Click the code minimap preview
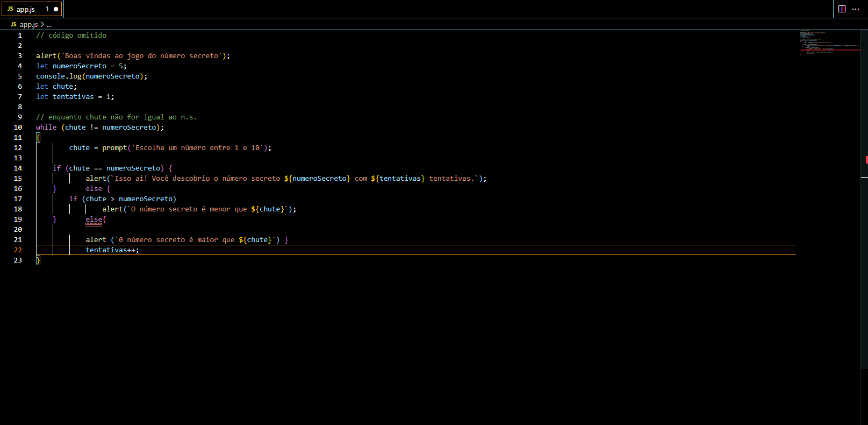Image resolution: width=868 pixels, height=425 pixels. point(829,42)
